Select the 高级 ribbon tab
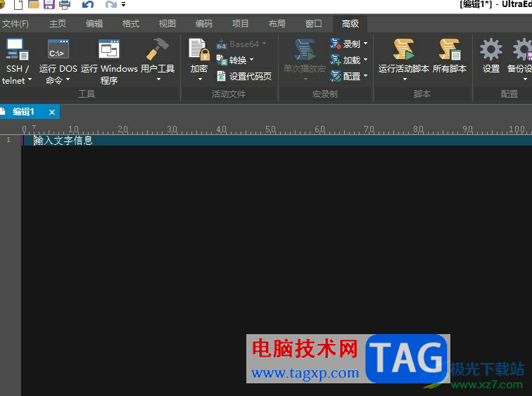 350,24
